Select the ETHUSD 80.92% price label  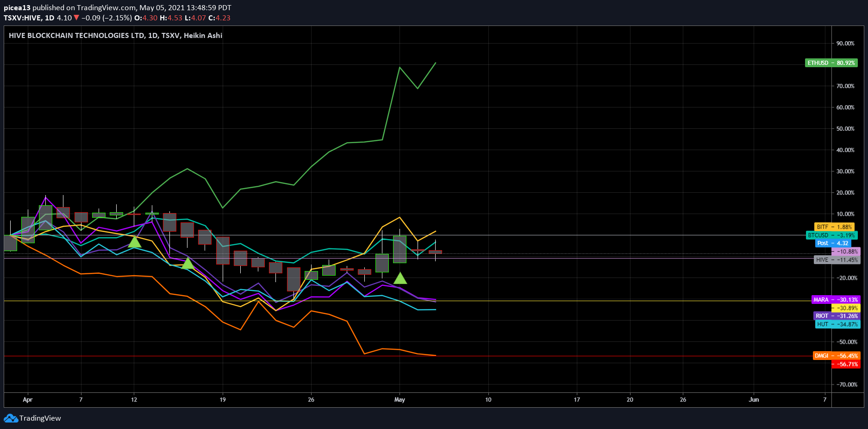coord(831,63)
